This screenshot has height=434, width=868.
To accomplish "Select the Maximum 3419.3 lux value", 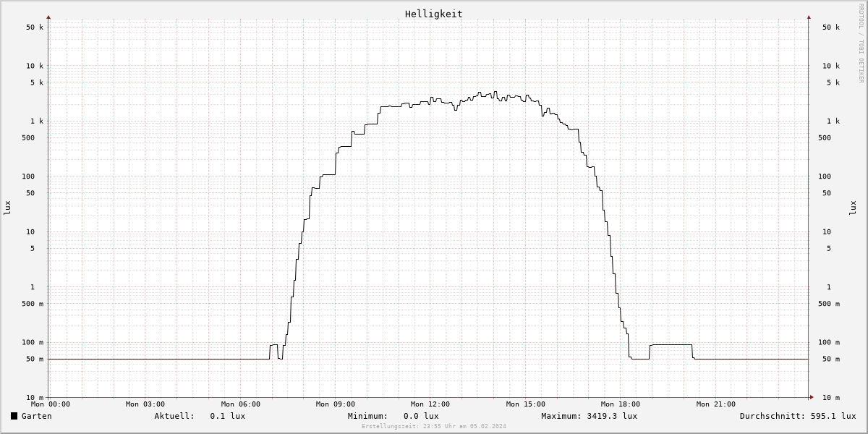I will click(612, 416).
